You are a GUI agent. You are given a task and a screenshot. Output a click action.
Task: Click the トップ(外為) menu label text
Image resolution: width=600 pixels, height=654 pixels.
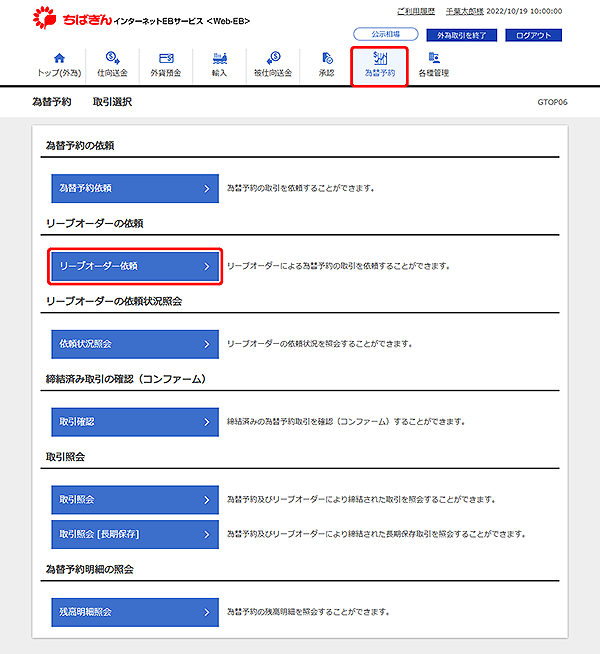point(60,73)
